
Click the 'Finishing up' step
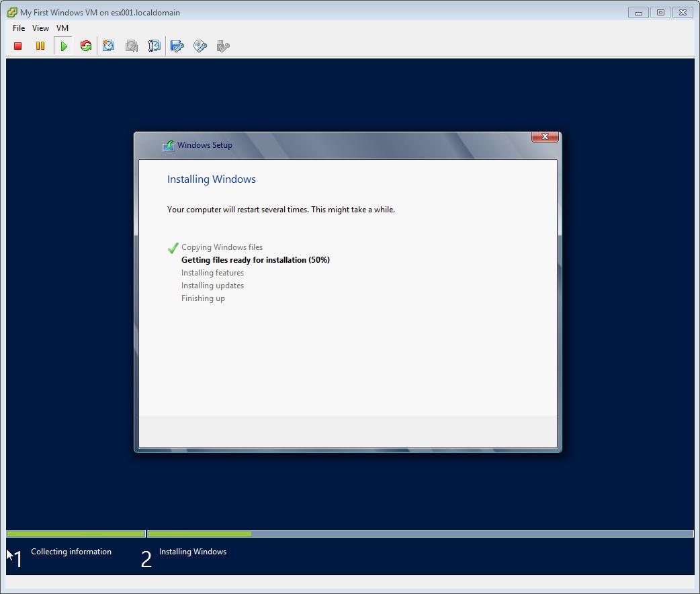point(203,298)
